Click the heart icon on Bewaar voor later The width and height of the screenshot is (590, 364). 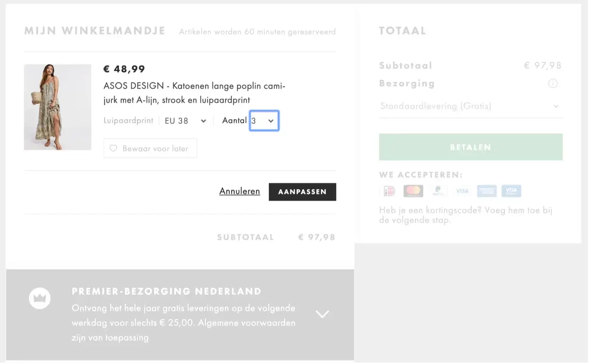(113, 148)
